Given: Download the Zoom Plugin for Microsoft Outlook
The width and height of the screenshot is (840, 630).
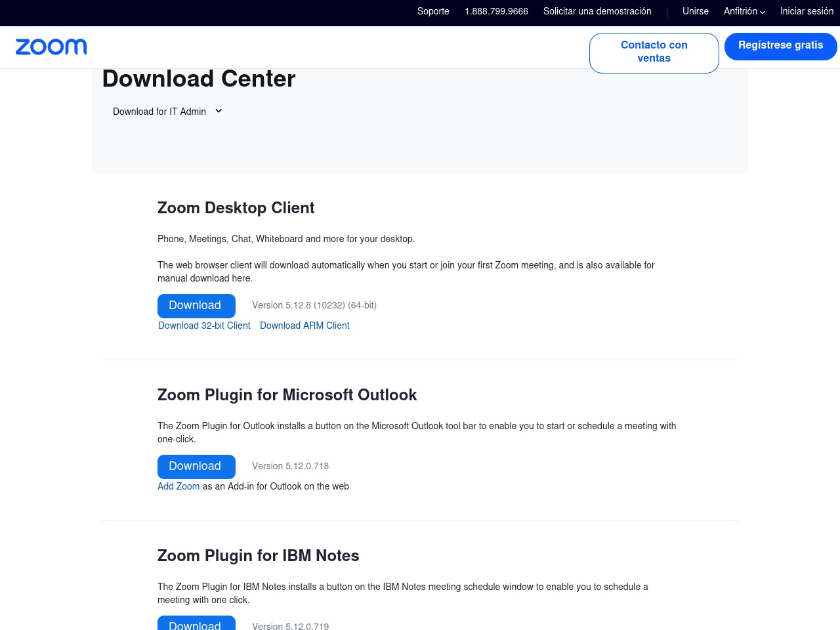Looking at the screenshot, I should click(196, 467).
